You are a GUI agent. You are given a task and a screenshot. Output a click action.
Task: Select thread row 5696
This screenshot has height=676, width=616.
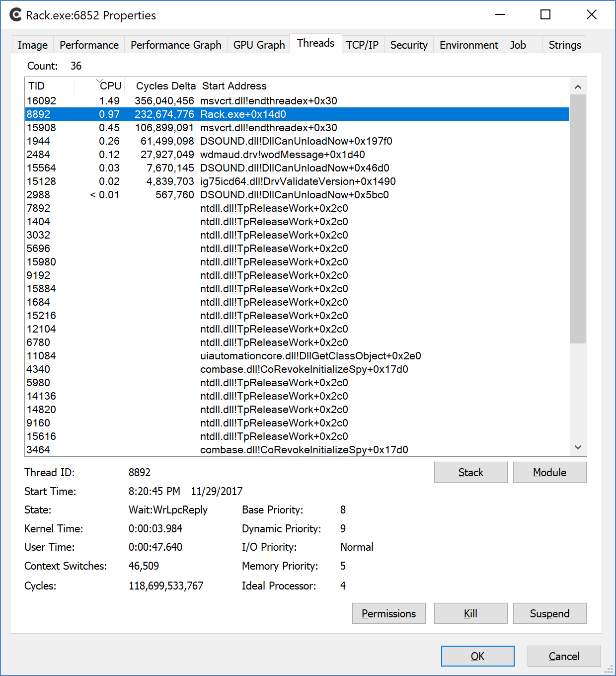297,249
